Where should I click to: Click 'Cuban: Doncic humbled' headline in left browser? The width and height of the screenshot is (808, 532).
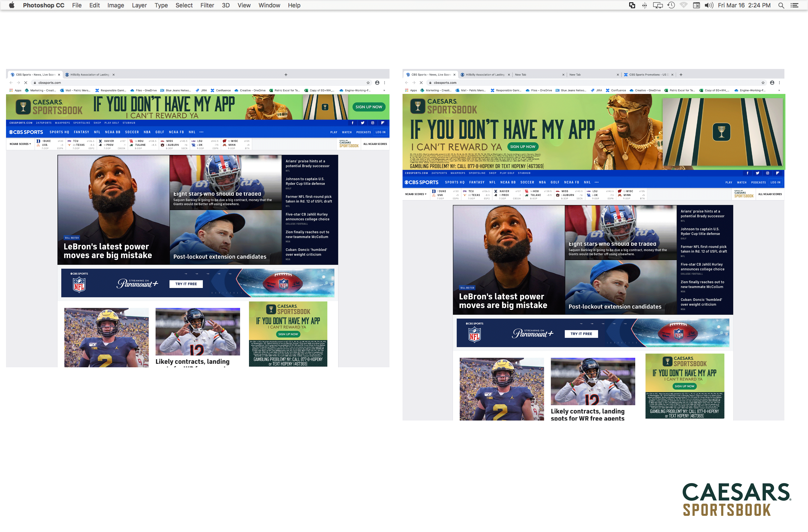click(x=306, y=252)
